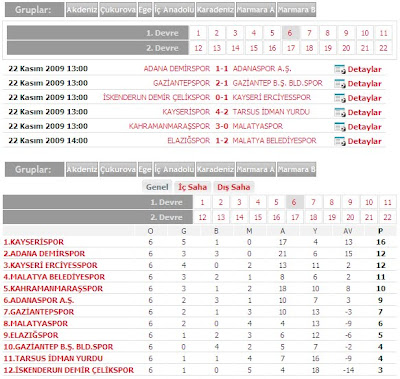This screenshot has width=400, height=379.
Task: Go to week 6 in fixtures selector
Action: 290,33
